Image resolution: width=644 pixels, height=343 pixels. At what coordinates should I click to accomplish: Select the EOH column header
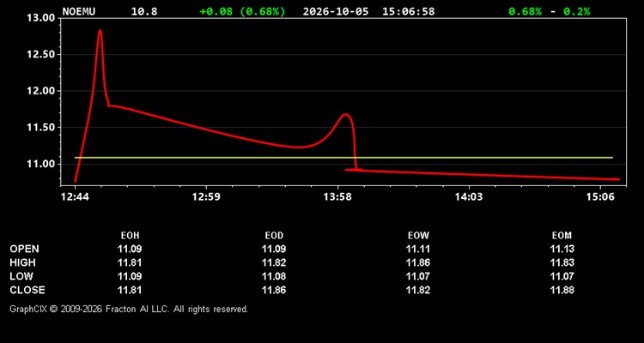pyautogui.click(x=130, y=236)
